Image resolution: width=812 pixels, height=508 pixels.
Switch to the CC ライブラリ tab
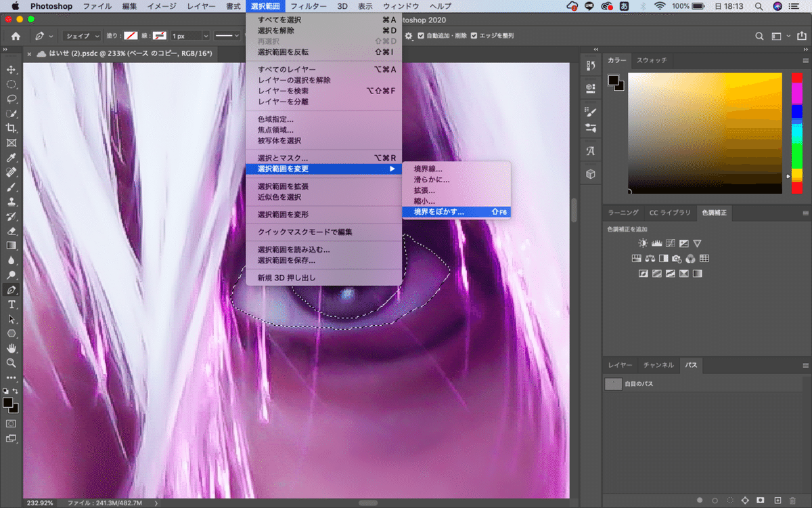(670, 213)
